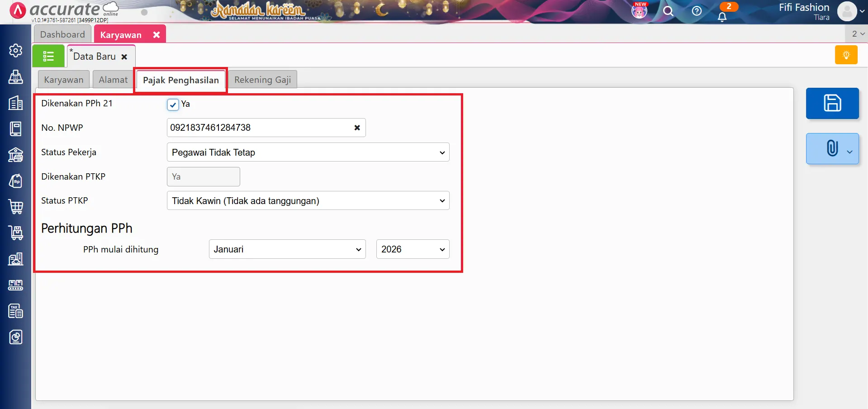
Task: Open the notification bell icon
Action: coord(722,17)
